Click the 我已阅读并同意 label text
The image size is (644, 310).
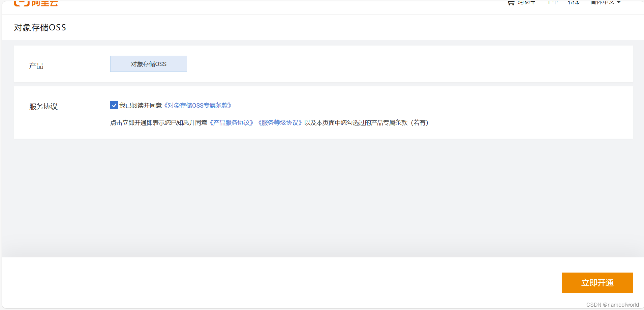(x=141, y=105)
